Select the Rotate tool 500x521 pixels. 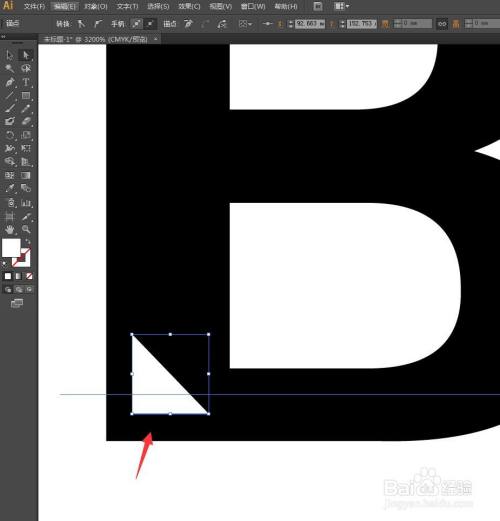click(10, 135)
